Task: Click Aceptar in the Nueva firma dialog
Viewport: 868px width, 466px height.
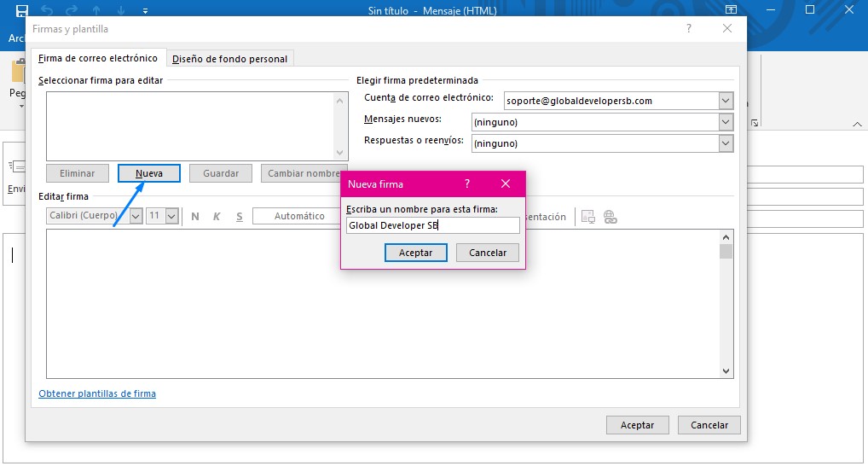Action: coord(415,253)
